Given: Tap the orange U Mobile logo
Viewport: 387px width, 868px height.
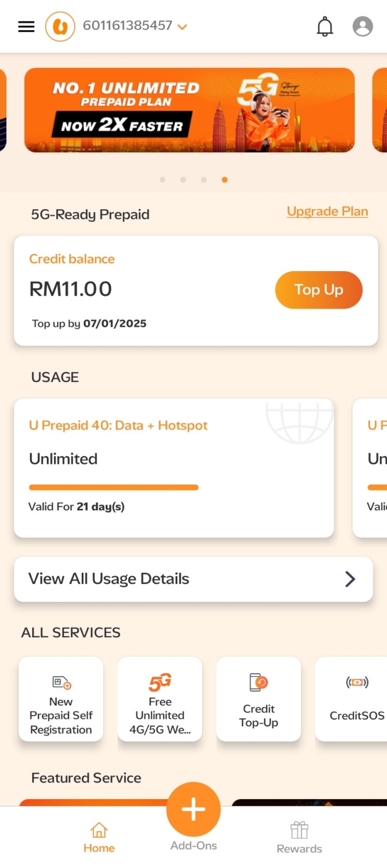Looking at the screenshot, I should 60,26.
